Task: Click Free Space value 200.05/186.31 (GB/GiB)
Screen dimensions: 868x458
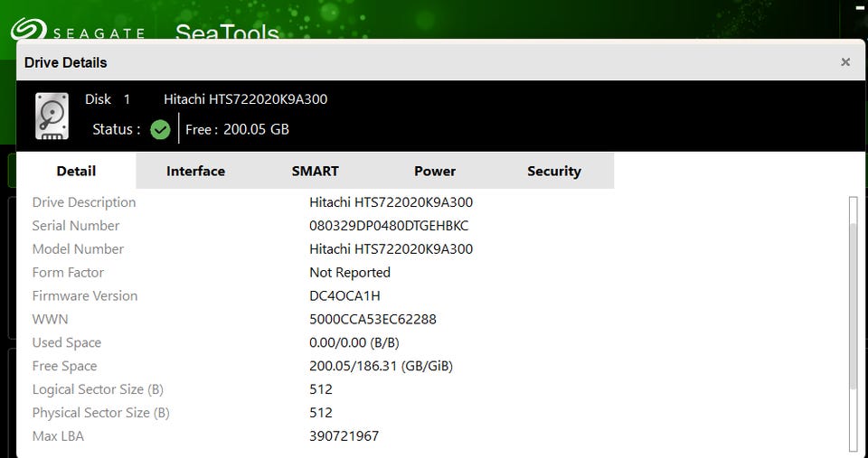Action: click(x=381, y=366)
